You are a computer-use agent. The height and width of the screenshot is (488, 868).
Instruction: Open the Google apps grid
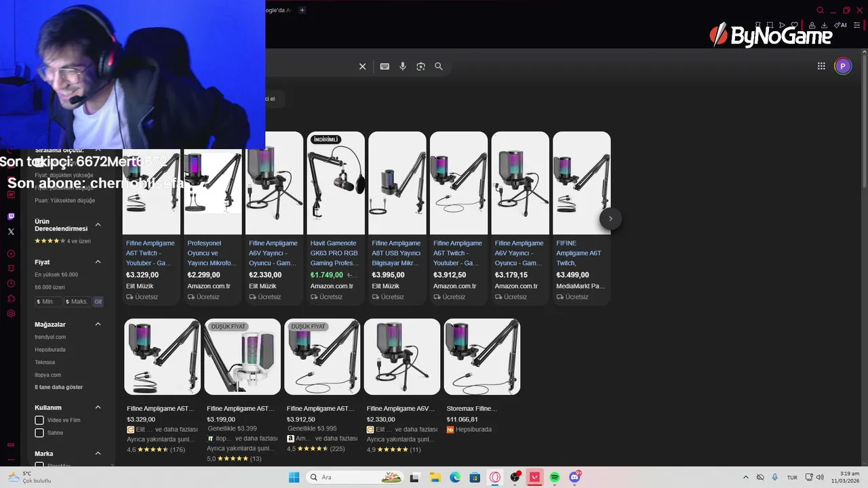(821, 66)
